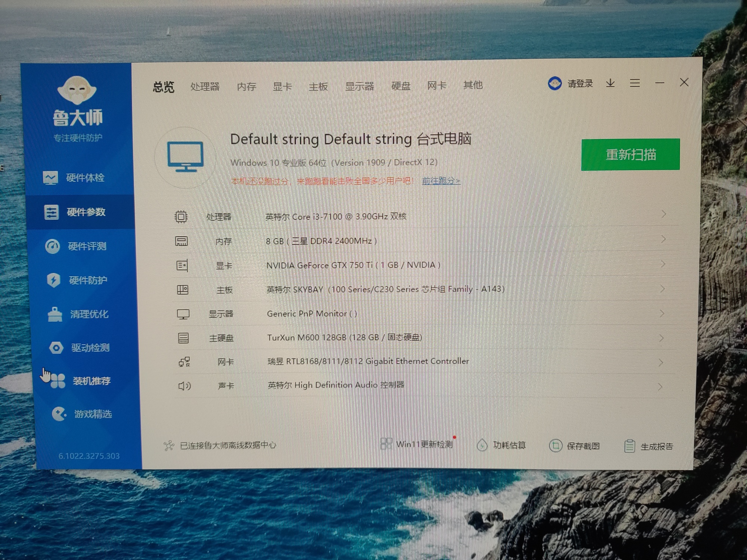This screenshot has height=560, width=747.
Task: Close the 鲁大师 window
Action: point(684,82)
